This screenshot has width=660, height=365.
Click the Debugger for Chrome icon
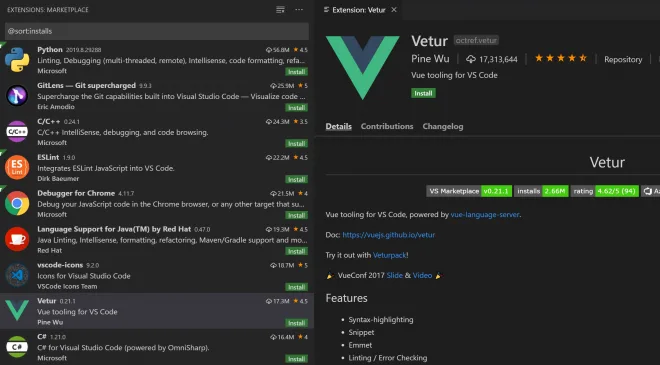[x=17, y=203]
